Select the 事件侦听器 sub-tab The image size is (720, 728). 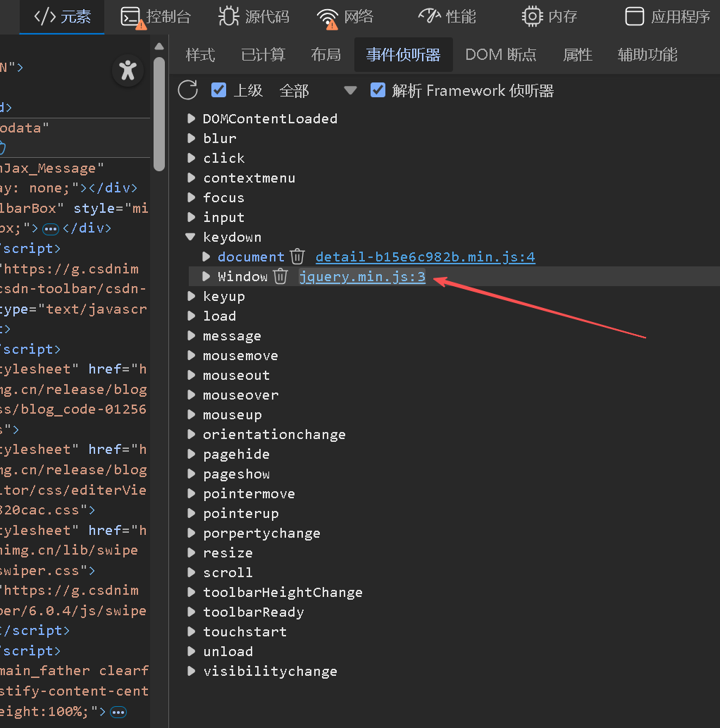pyautogui.click(x=403, y=55)
